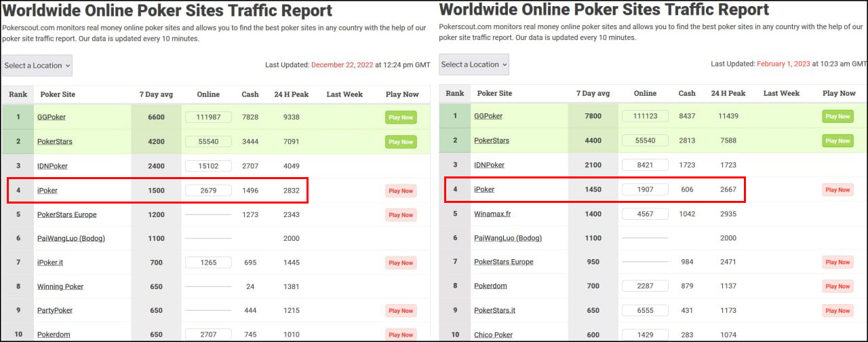Click GGPoker 24 H peak value 9338
This screenshot has width=868, height=342.
click(x=291, y=117)
